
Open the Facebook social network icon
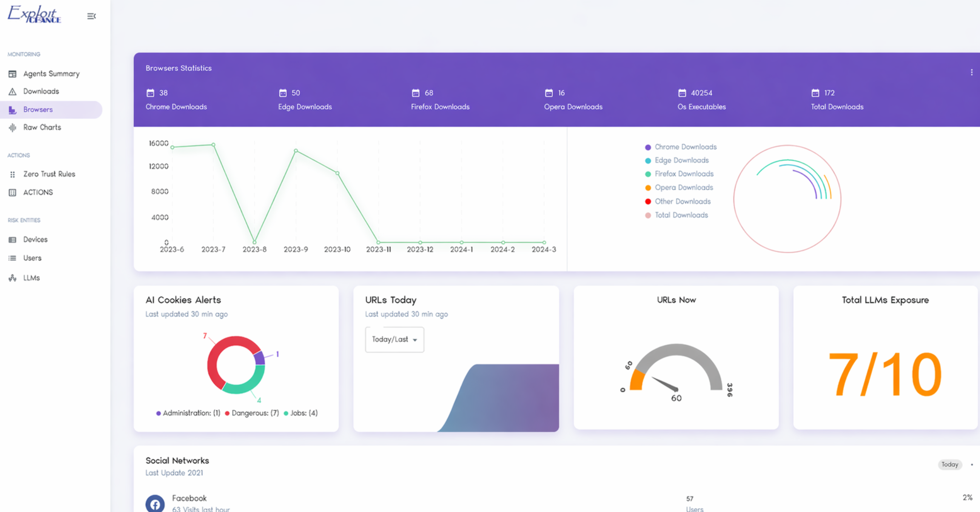coord(155,503)
